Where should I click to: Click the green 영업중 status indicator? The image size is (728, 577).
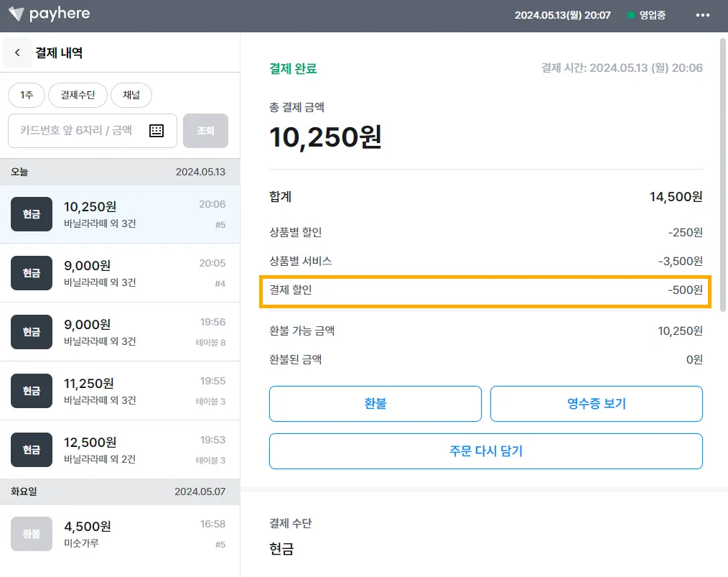point(646,15)
